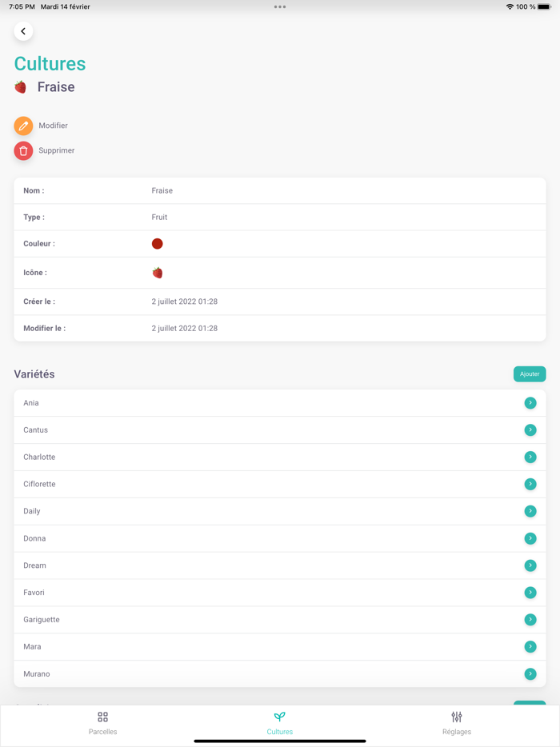Image resolution: width=560 pixels, height=747 pixels.
Task: Tap the Wi-Fi status icon
Action: coord(510,6)
